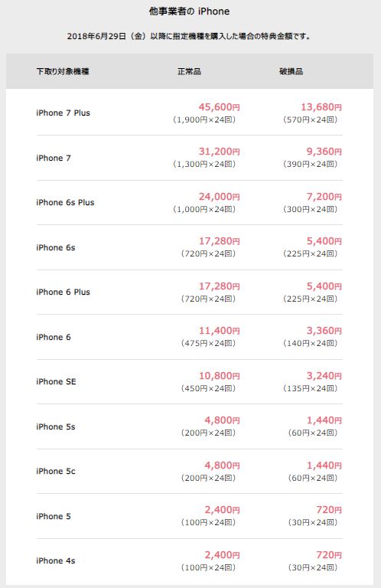Click the iPhone 6s model name

(55, 247)
